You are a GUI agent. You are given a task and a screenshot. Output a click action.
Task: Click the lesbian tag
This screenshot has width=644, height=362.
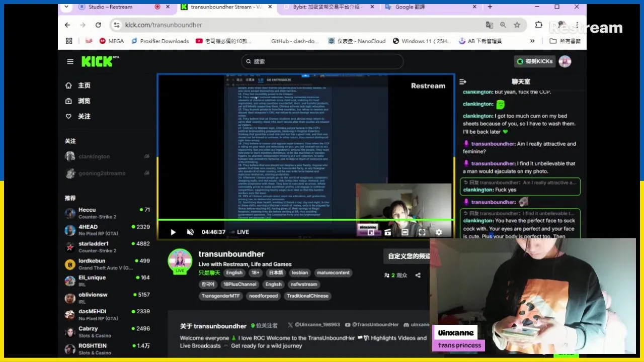coord(300,273)
